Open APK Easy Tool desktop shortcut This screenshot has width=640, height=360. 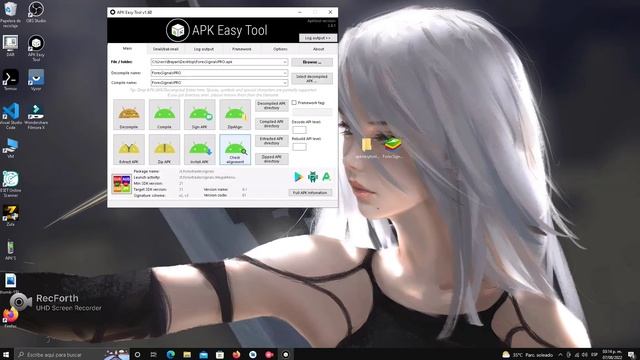pyautogui.click(x=36, y=48)
